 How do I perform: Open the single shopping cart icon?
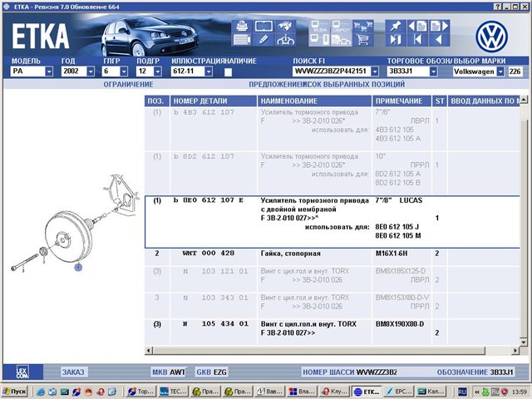[362, 40]
